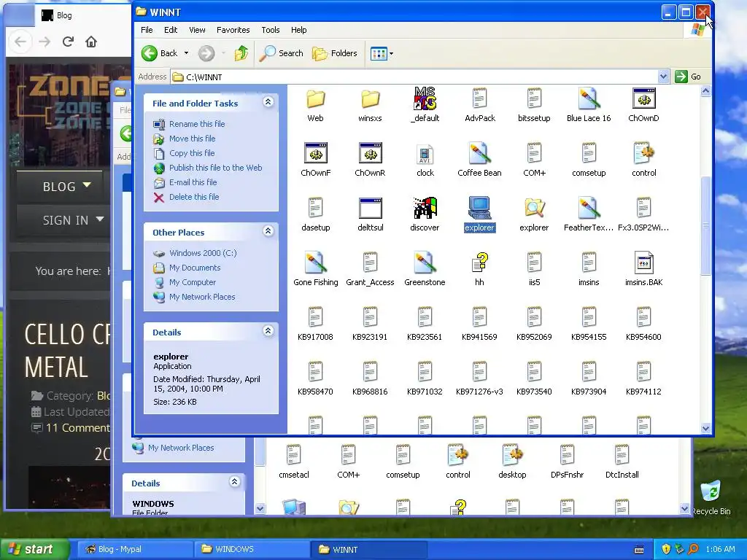Open the File menu
Image resolution: width=747 pixels, height=560 pixels.
147,29
